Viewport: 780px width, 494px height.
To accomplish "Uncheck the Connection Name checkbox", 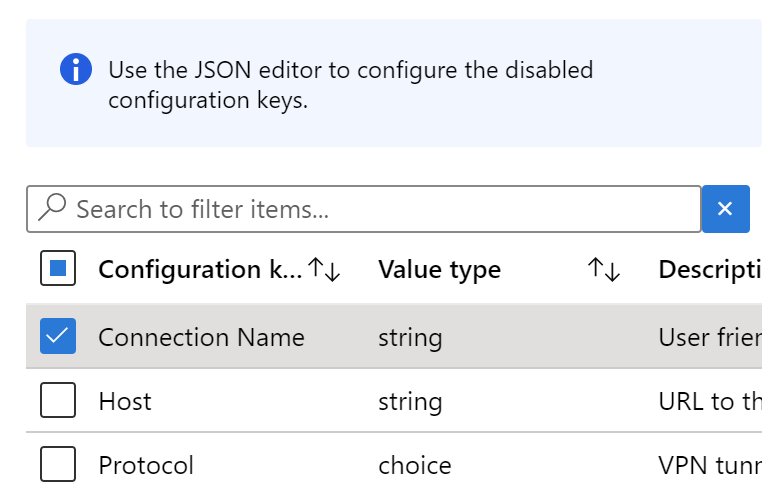I will (58, 337).
